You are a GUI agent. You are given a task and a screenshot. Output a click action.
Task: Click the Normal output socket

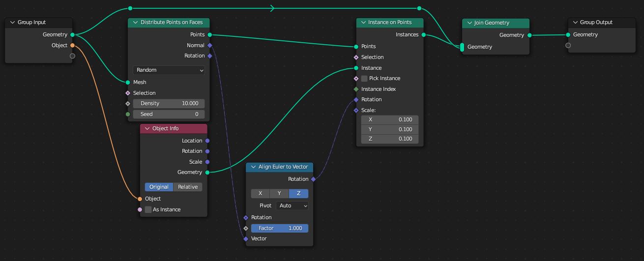pyautogui.click(x=210, y=45)
